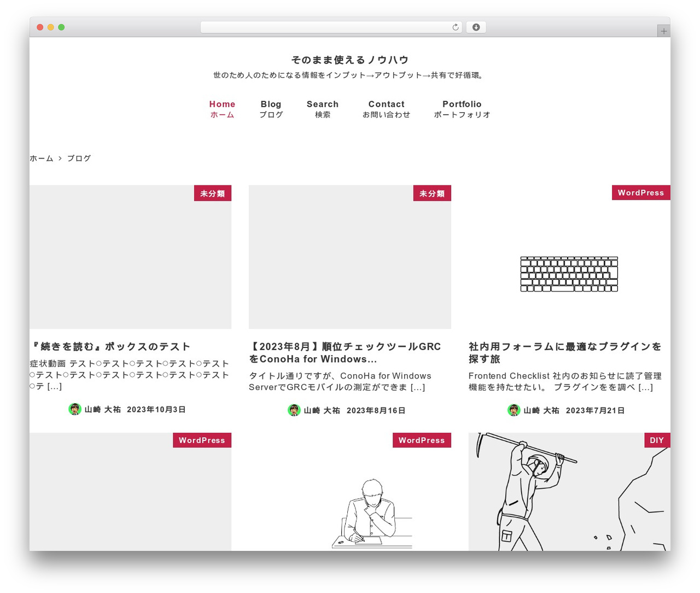Screen dimensions: 700x593
Task: Open the Contact お問い合わせ menu item
Action: pyautogui.click(x=386, y=109)
